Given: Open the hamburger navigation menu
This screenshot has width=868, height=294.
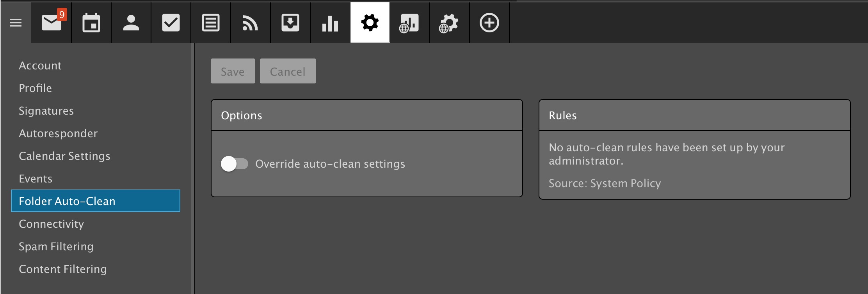Looking at the screenshot, I should tap(16, 23).
